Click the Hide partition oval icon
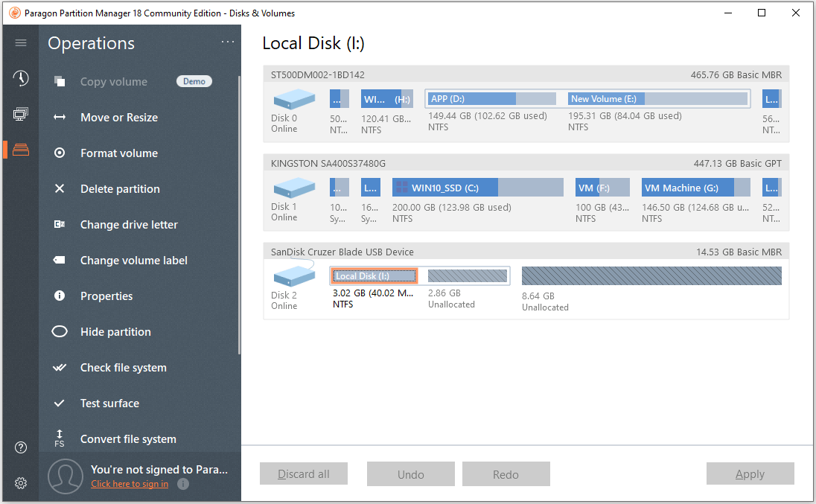The height and width of the screenshot is (504, 816). [x=60, y=331]
